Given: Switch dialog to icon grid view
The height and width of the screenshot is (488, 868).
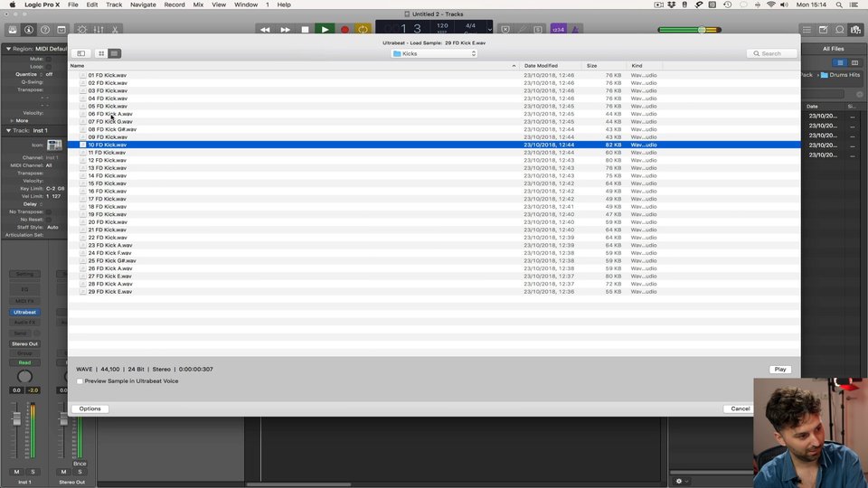Looking at the screenshot, I should coord(101,53).
